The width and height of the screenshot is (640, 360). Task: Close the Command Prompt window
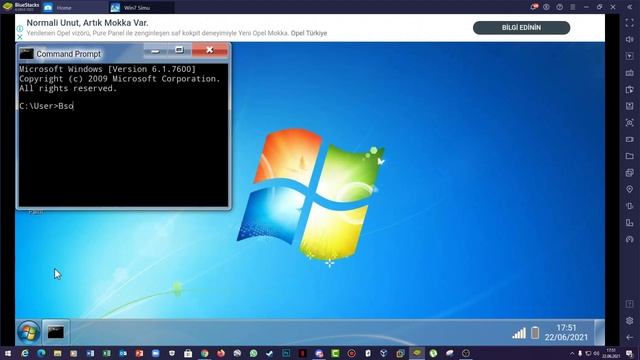[210, 50]
